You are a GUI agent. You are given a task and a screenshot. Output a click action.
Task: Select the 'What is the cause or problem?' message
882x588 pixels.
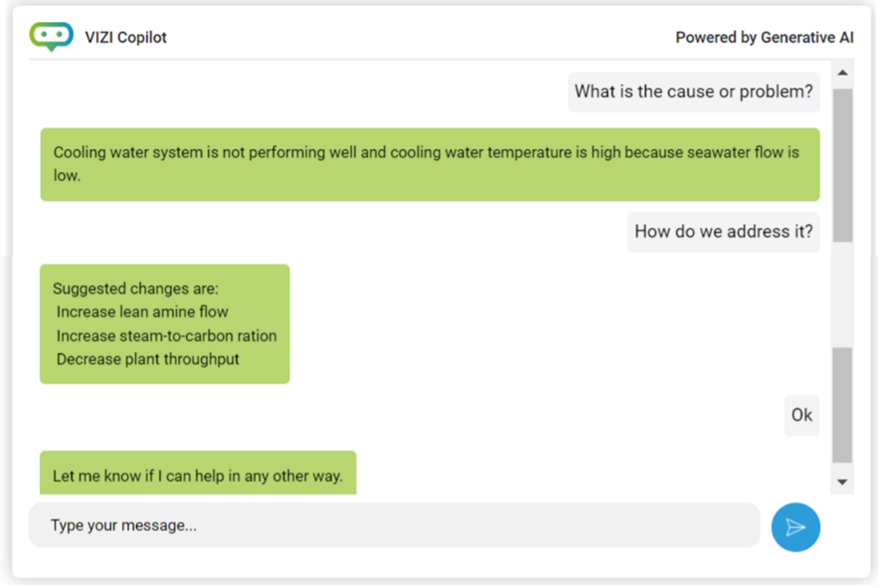click(693, 92)
